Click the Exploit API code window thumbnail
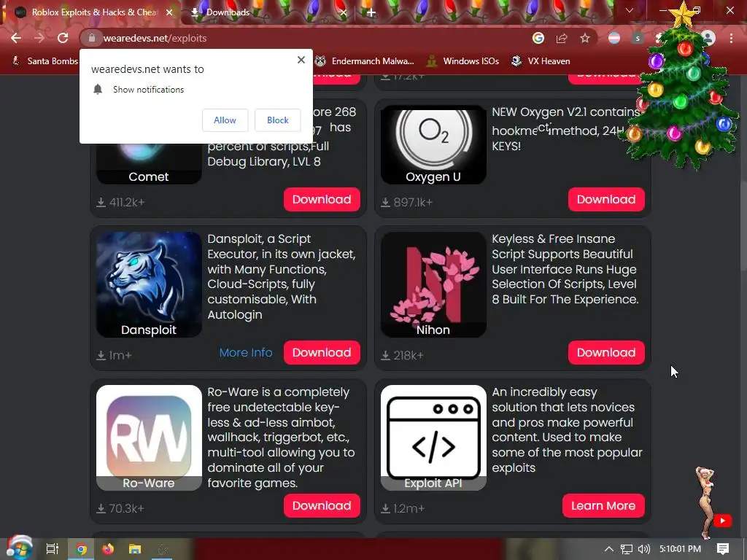This screenshot has width=747, height=560. 433,437
